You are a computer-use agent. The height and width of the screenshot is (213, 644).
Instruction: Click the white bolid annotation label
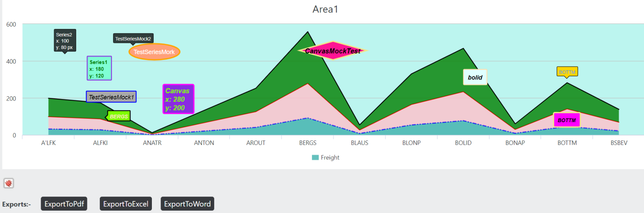pyautogui.click(x=475, y=78)
